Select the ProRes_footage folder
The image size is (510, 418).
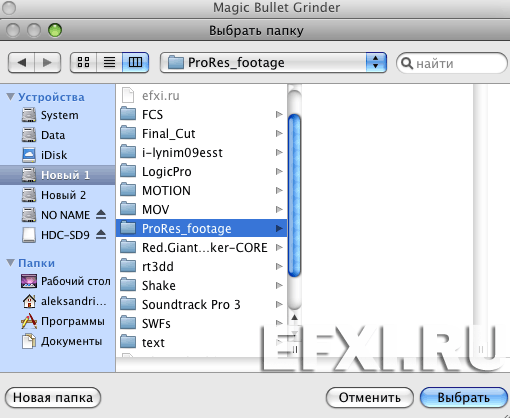[201, 228]
